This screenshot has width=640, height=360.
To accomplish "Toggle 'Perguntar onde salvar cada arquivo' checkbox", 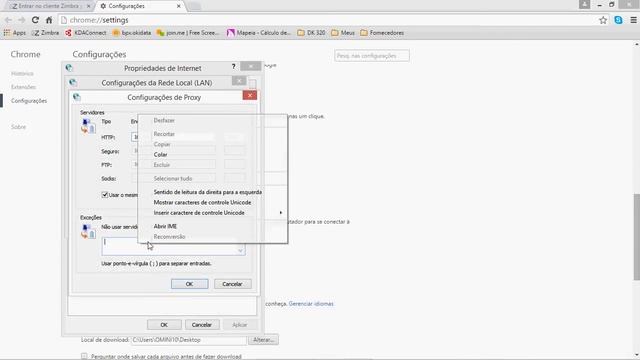I will tap(84, 356).
